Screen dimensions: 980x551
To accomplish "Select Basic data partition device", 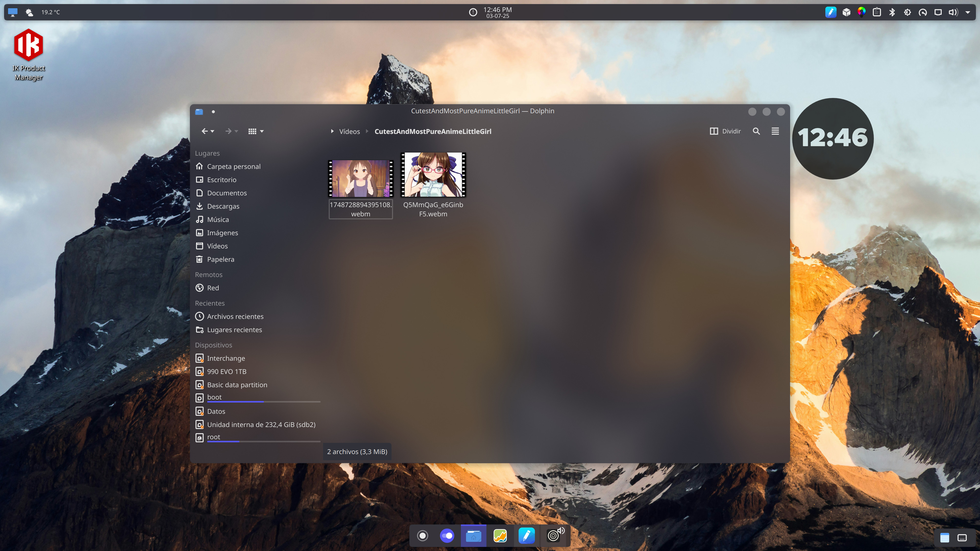I will click(x=257, y=385).
